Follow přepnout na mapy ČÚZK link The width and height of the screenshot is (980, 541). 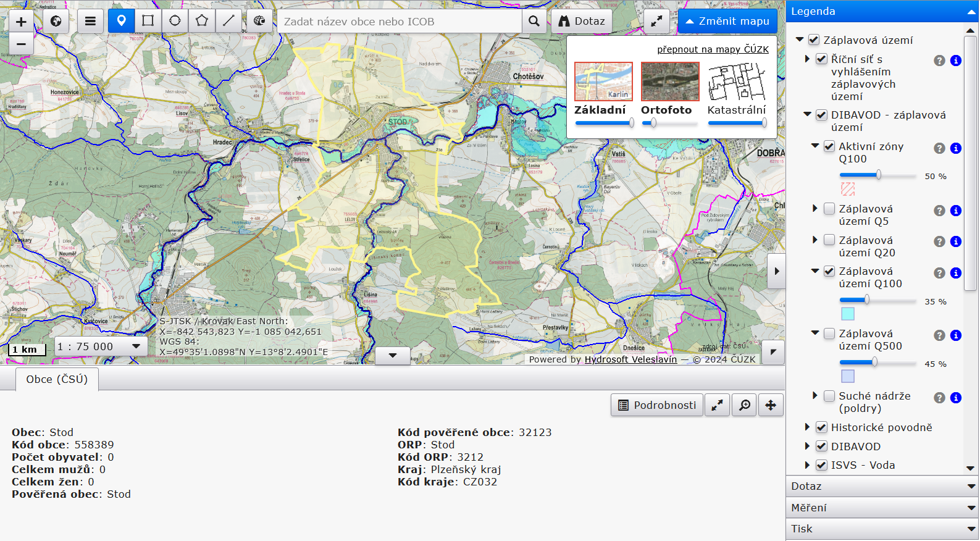(713, 49)
